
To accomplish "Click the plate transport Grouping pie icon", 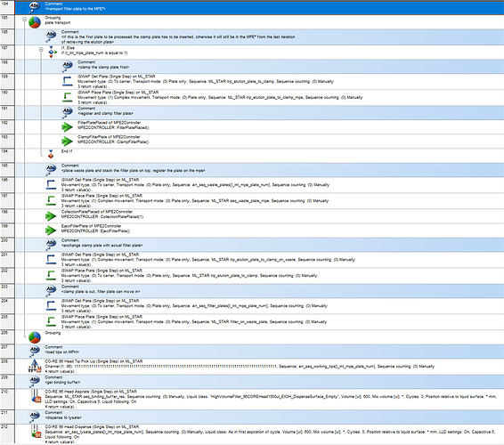I will (x=35, y=22).
